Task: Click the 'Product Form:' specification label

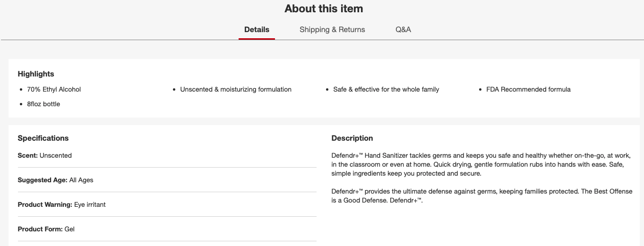Action: coord(40,229)
